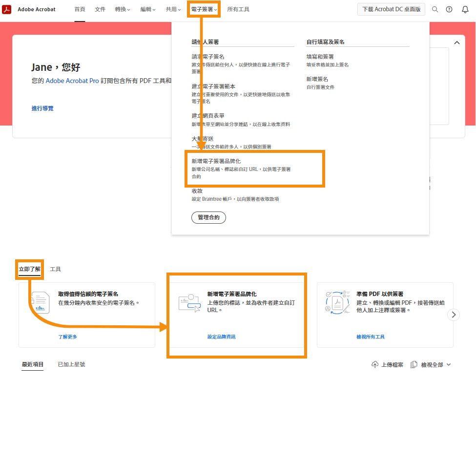Click the 準備 PDF 以供簽署 card title
The height and width of the screenshot is (465, 476).
(x=380, y=294)
